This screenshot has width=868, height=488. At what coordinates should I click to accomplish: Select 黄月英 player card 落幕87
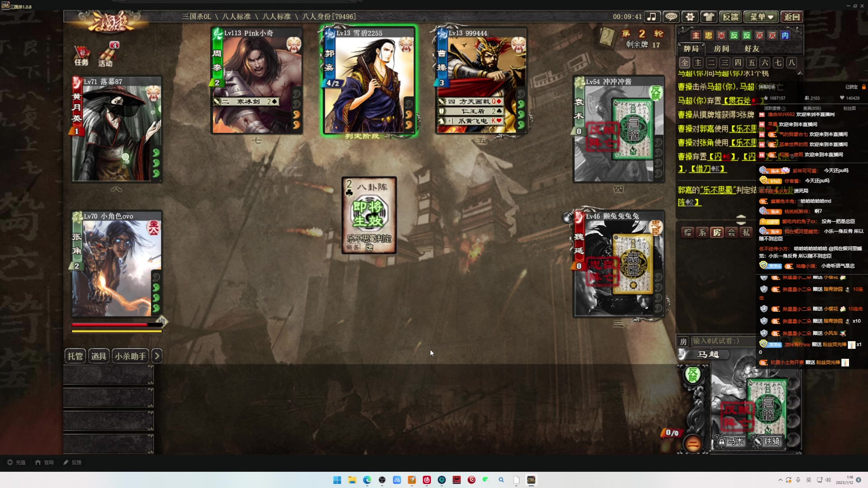point(117,129)
